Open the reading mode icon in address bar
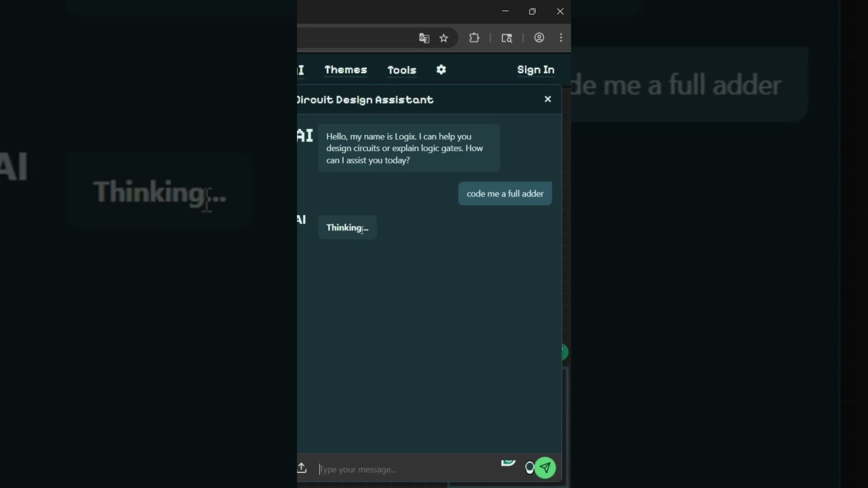This screenshot has height=488, width=868. point(507,38)
